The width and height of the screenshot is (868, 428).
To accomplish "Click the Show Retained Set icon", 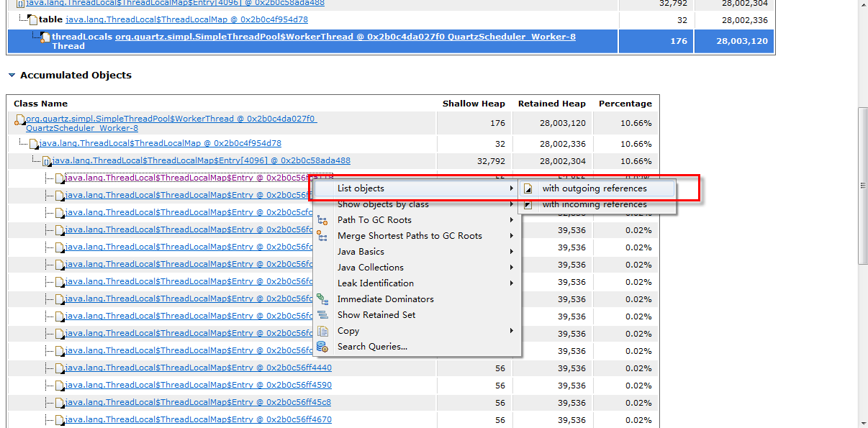I will pos(322,315).
